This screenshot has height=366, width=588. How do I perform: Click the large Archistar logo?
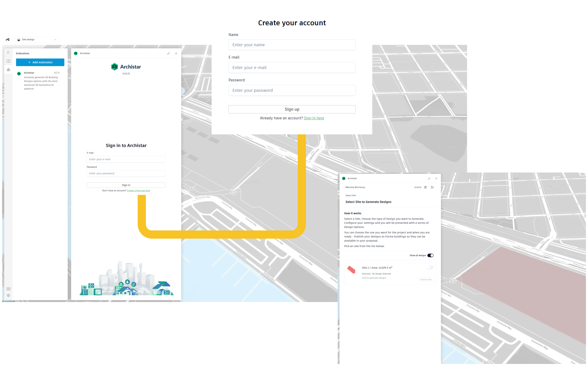[126, 67]
